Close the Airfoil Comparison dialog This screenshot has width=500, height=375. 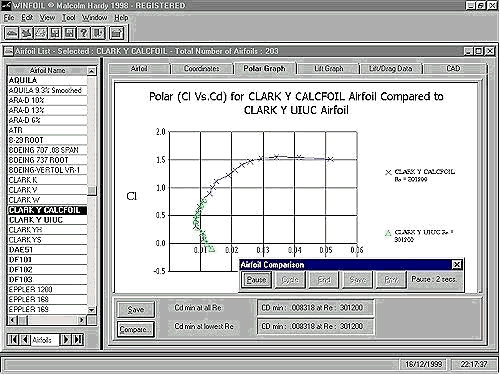pos(457,265)
